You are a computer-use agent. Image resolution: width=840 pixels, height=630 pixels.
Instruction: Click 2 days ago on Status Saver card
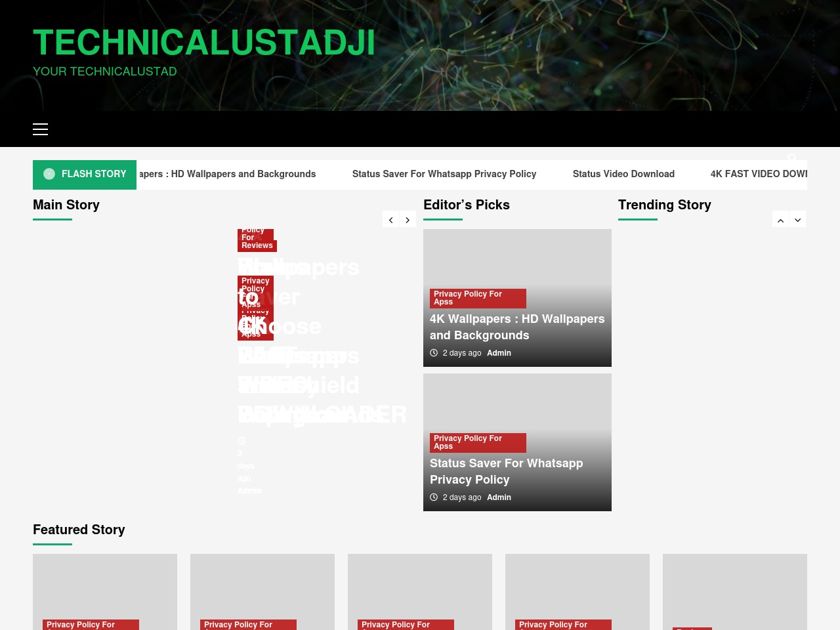(x=462, y=497)
